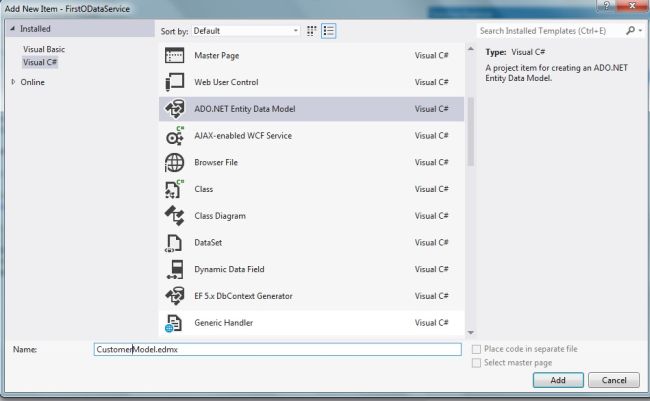Select the Class Diagram text
The image size is (650, 401).
(220, 216)
